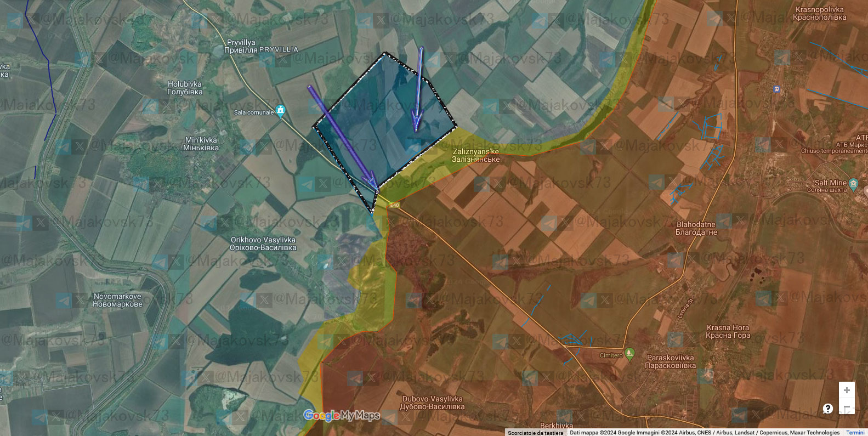
Task: Click the Blahodatne village label
Action: (696, 228)
